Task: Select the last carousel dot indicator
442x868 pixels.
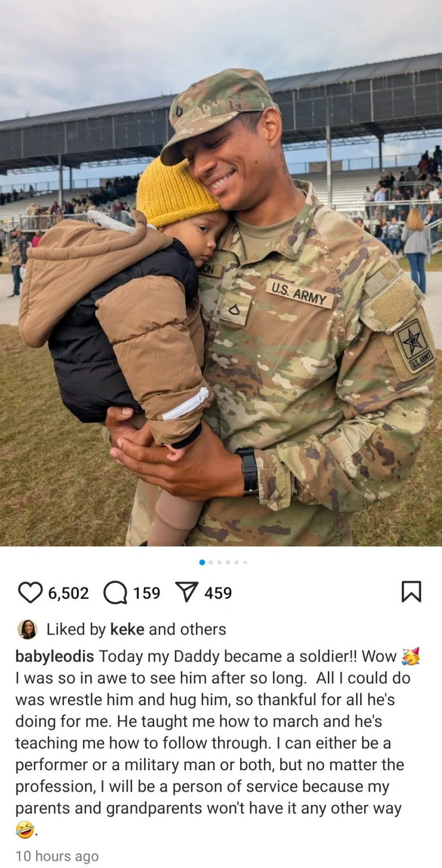Action: coord(245,562)
